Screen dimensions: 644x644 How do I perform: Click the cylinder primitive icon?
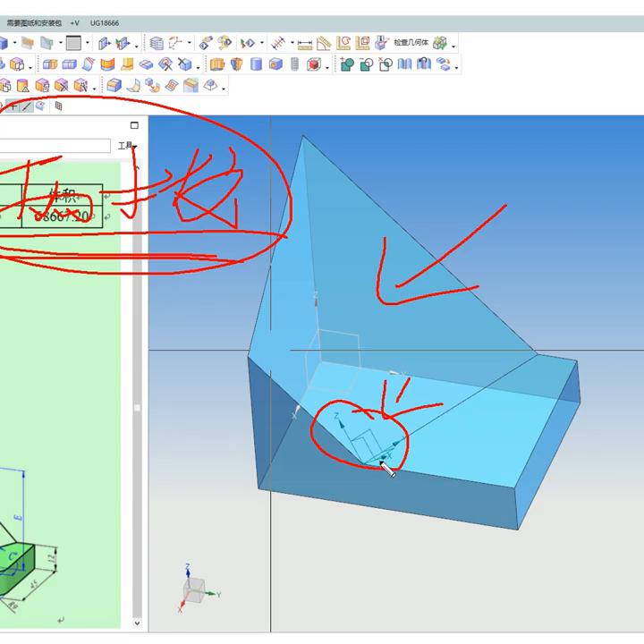pos(256,64)
